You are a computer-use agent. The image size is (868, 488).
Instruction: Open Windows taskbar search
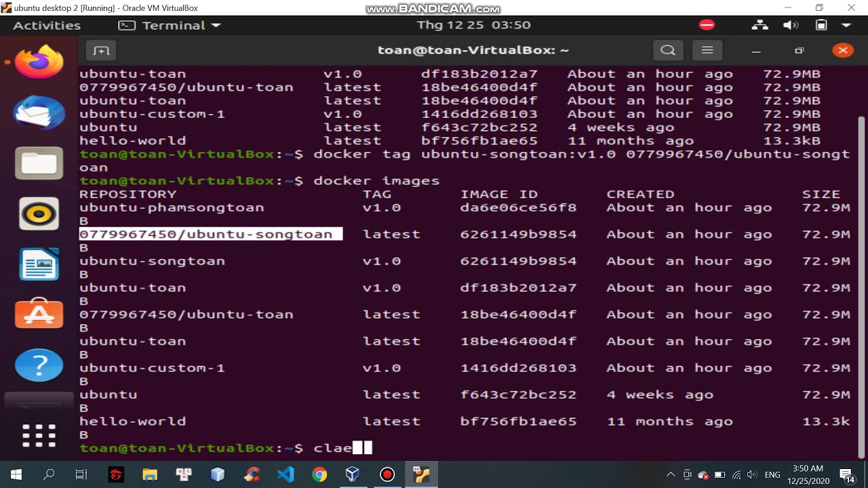tap(49, 474)
